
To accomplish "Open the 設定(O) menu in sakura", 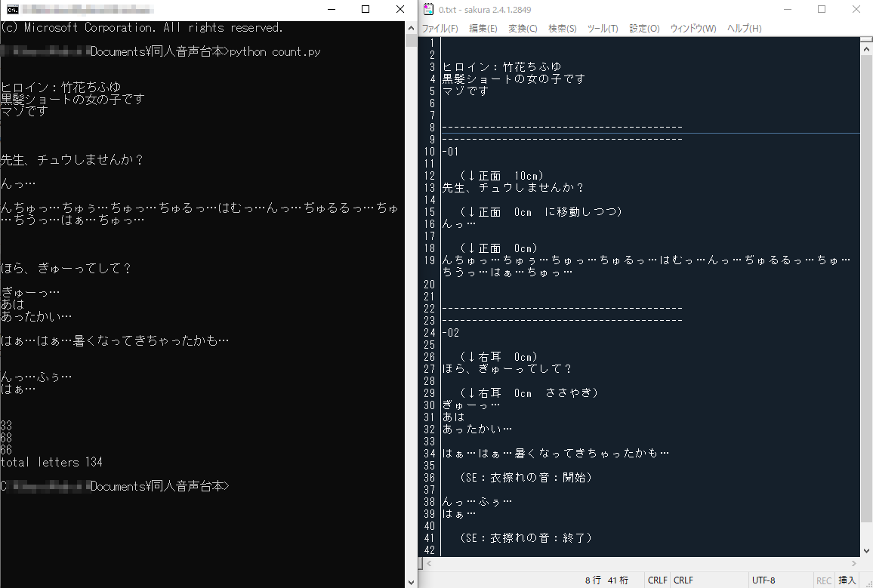I will coord(645,29).
